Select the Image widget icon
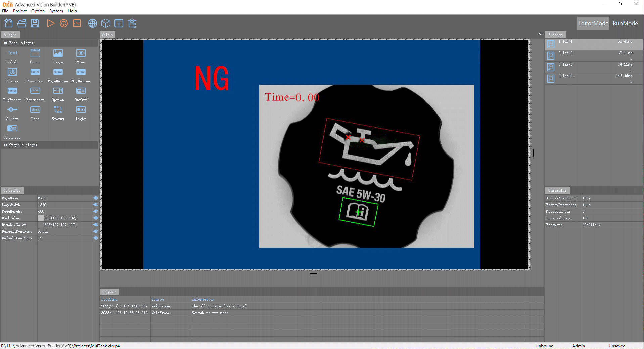The image size is (644, 349). point(58,53)
